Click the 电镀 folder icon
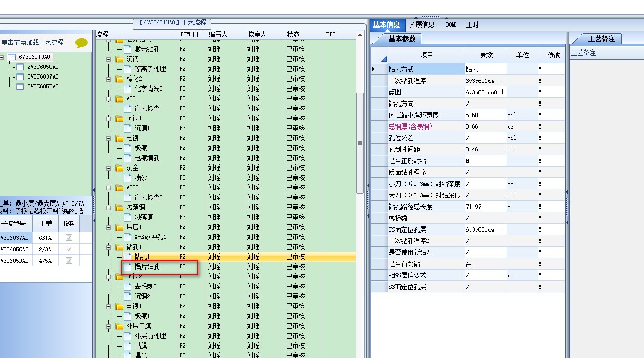Image resolution: width=644 pixels, height=358 pixels. 119,138
